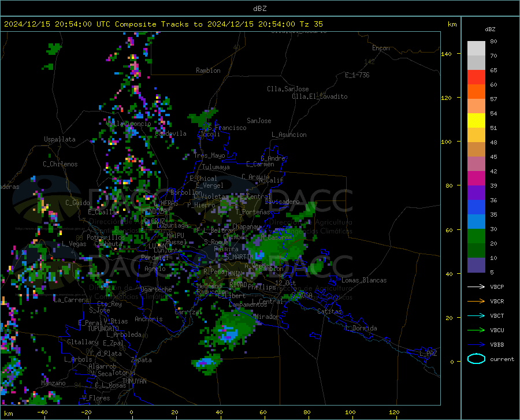Click the MENDOZA city label
This screenshot has height=420, width=520.
[x=154, y=211]
